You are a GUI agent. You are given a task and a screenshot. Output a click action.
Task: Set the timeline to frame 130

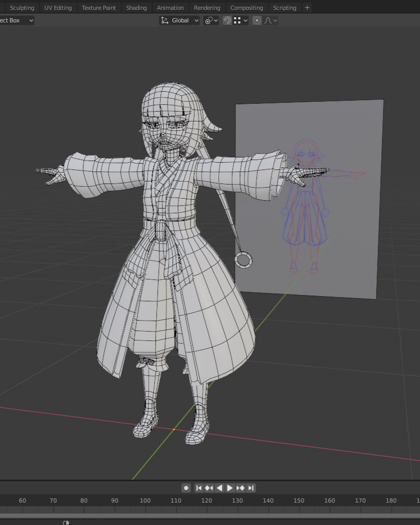pyautogui.click(x=237, y=500)
